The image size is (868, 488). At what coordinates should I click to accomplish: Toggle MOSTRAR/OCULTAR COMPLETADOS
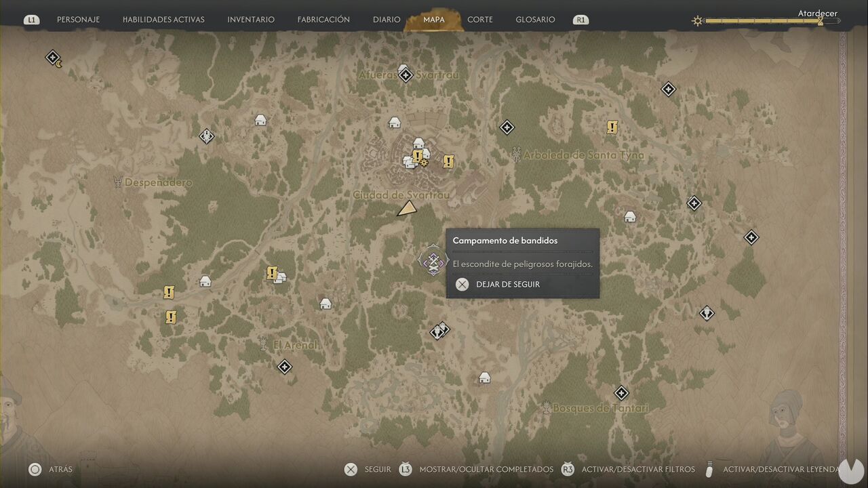[486, 469]
